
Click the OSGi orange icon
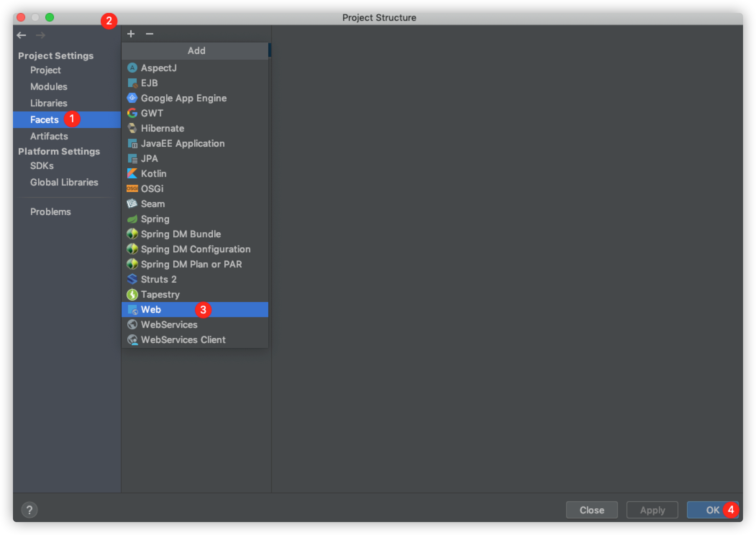tap(132, 189)
